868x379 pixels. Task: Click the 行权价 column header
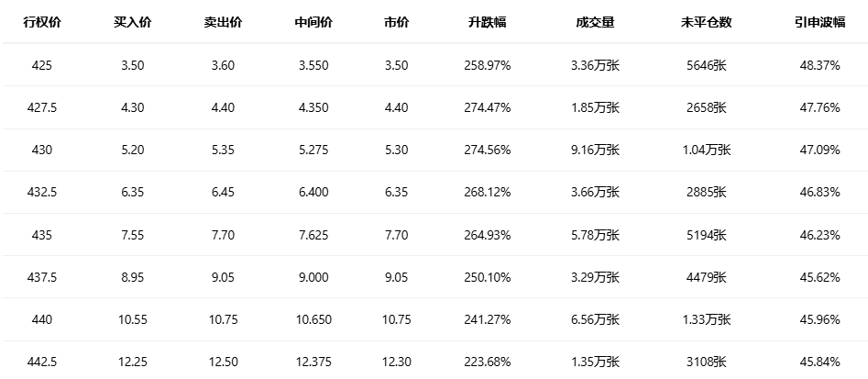tap(42, 22)
